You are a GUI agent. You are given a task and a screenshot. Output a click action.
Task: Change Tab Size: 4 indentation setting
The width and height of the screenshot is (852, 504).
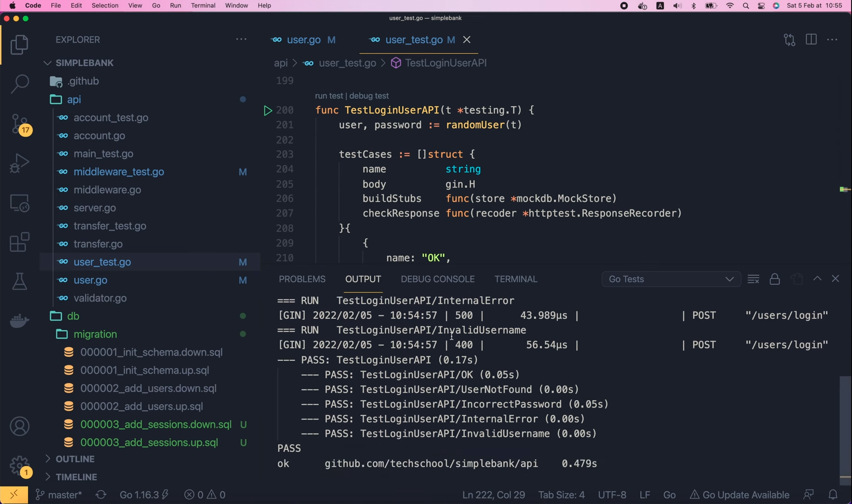pyautogui.click(x=561, y=495)
